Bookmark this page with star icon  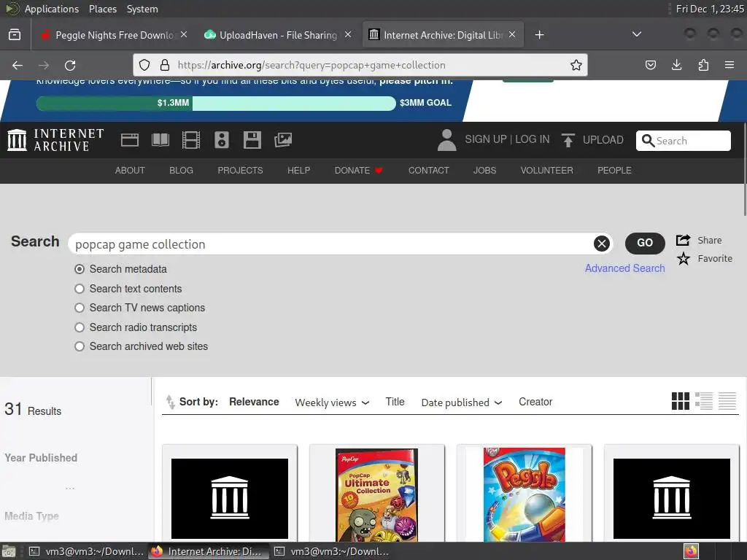point(576,65)
